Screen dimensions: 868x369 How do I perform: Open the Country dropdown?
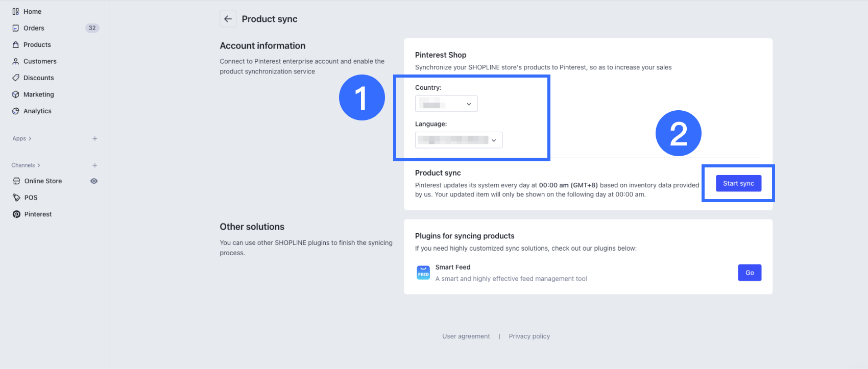(x=446, y=104)
